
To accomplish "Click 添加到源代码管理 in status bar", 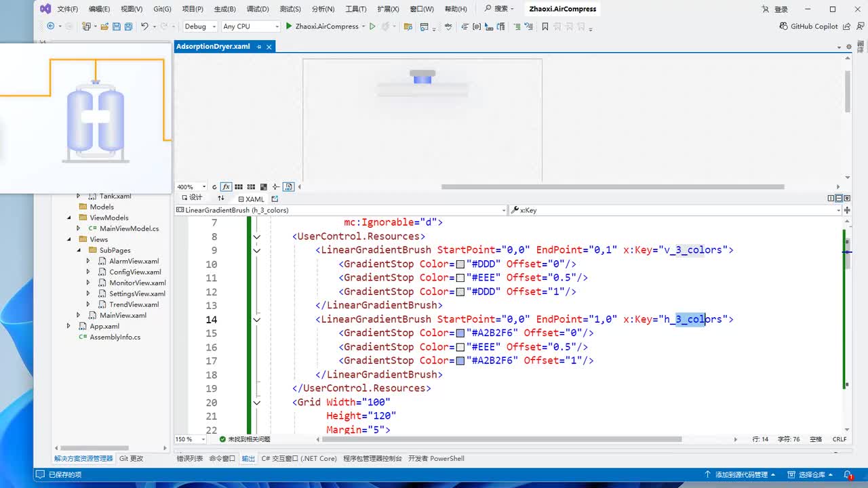I will (742, 474).
